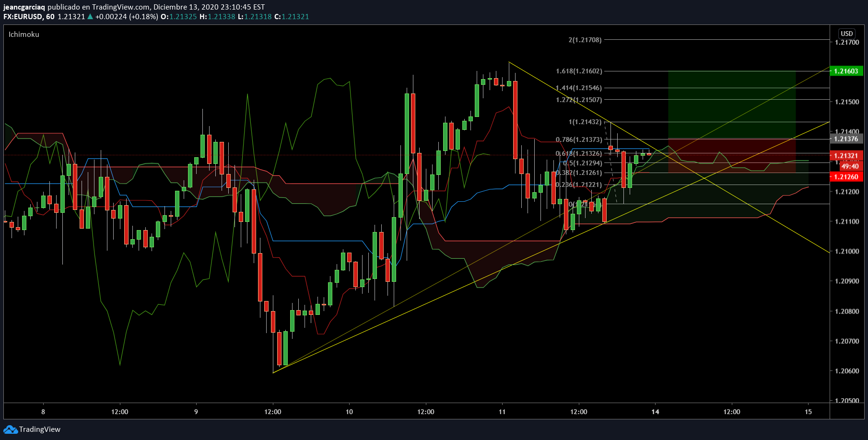Click the 1.21700 price axis label

(847, 42)
